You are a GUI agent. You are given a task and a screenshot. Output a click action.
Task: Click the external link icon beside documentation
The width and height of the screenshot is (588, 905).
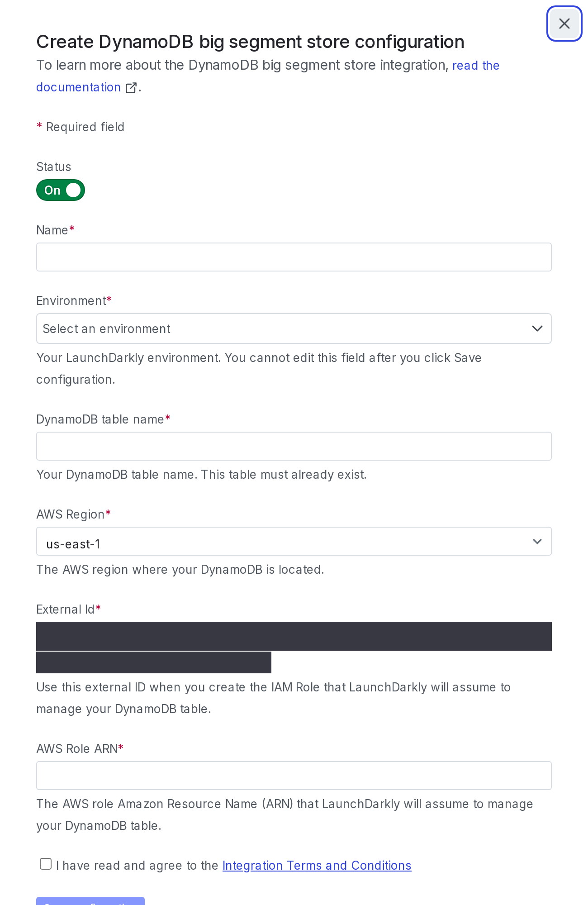[131, 87]
